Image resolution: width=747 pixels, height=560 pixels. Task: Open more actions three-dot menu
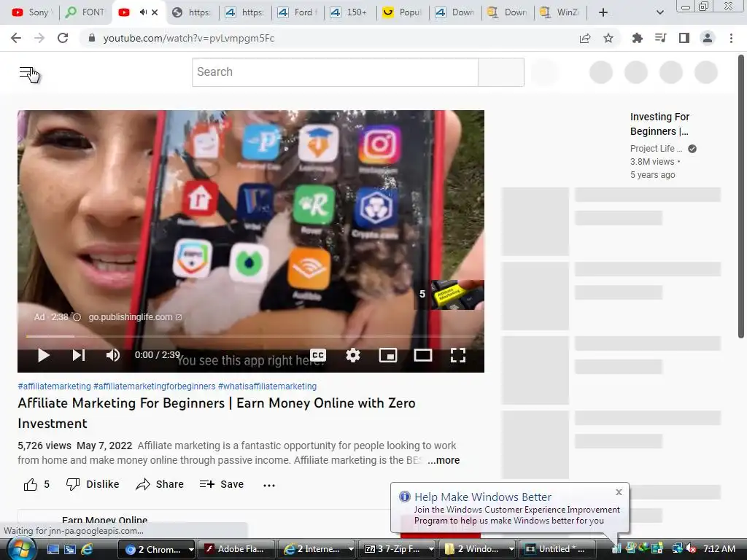point(269,485)
